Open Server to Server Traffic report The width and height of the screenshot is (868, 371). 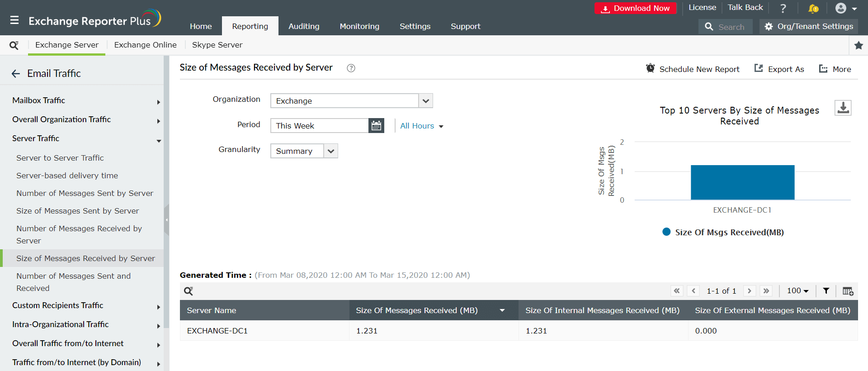point(60,158)
